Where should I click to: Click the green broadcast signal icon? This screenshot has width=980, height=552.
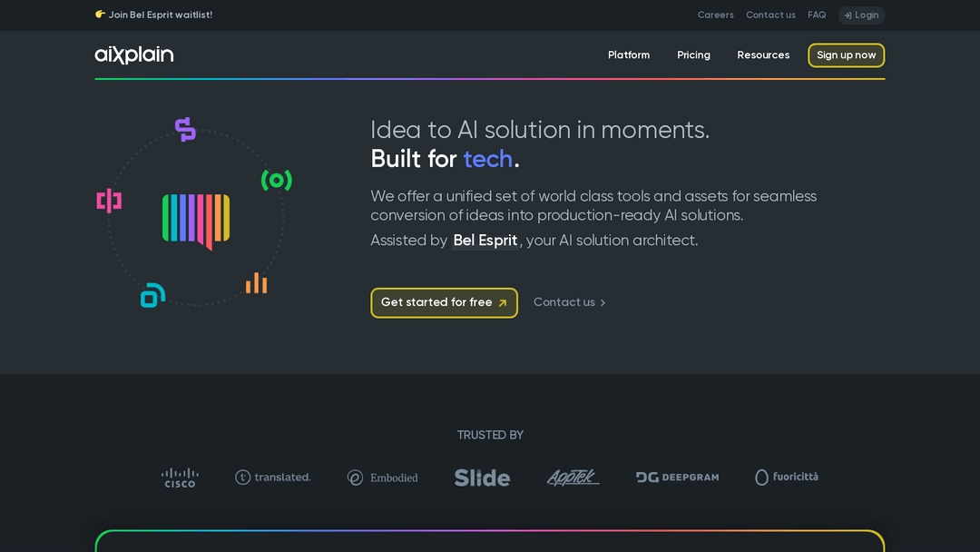[x=276, y=181]
